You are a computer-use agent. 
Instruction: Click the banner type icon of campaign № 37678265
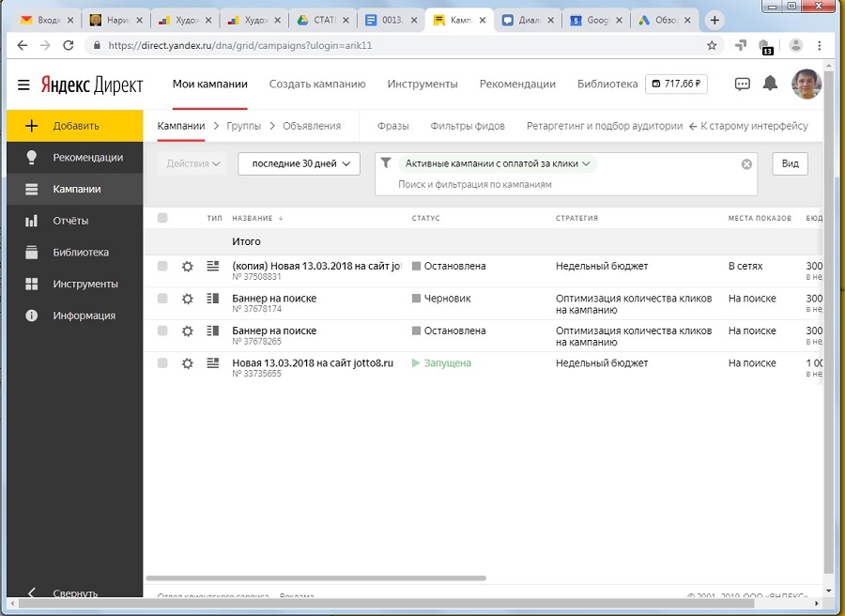[213, 331]
